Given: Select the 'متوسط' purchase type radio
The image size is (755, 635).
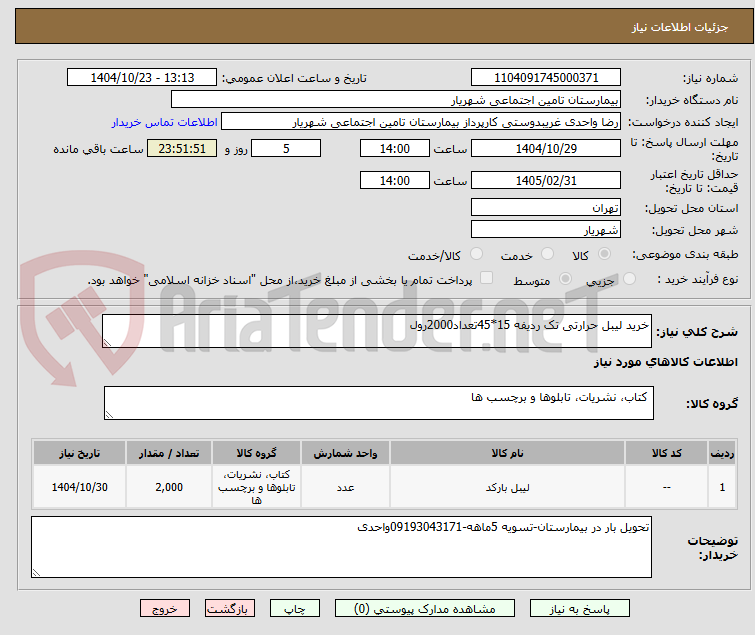Looking at the screenshot, I should [565, 279].
